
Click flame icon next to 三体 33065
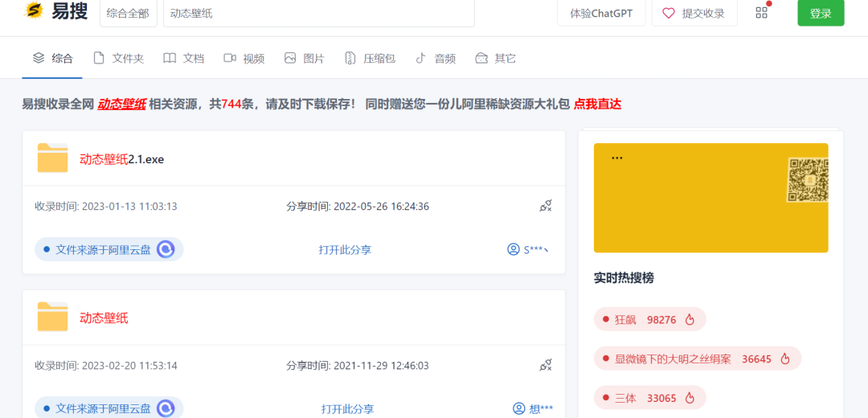click(x=690, y=398)
